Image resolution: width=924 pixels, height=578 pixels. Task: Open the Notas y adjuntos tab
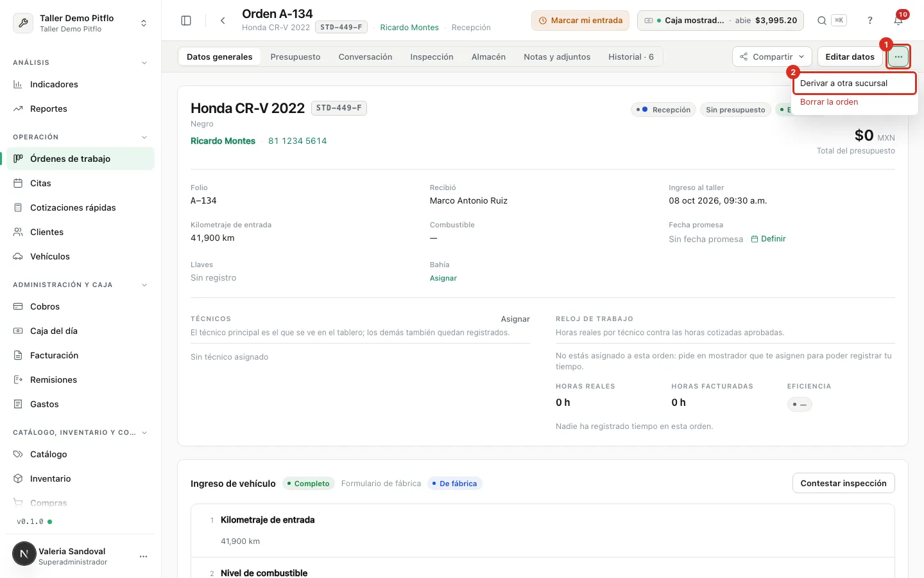coord(557,57)
